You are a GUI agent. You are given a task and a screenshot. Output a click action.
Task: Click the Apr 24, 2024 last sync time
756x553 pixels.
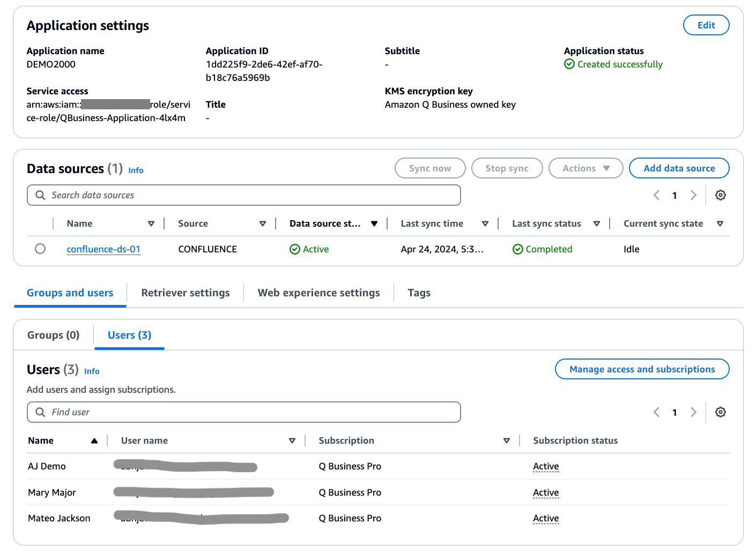pyautogui.click(x=442, y=249)
